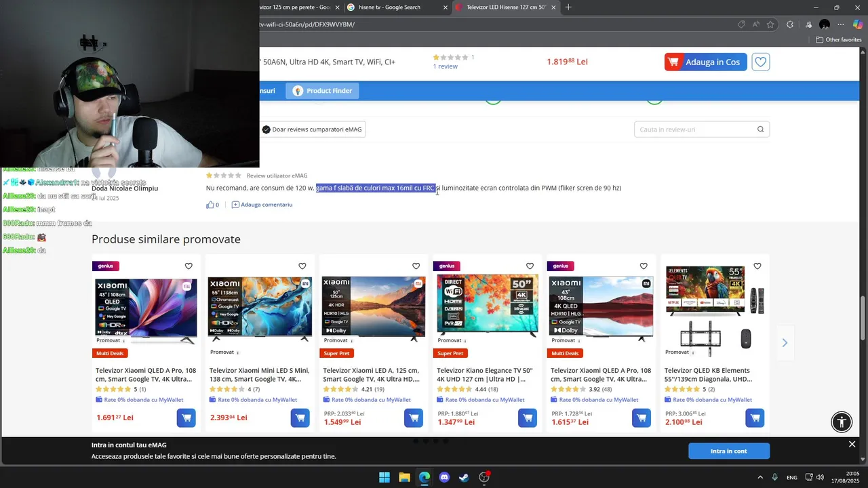Like the review with thumbs-up icon
This screenshot has width=868, height=488.
[210, 205]
